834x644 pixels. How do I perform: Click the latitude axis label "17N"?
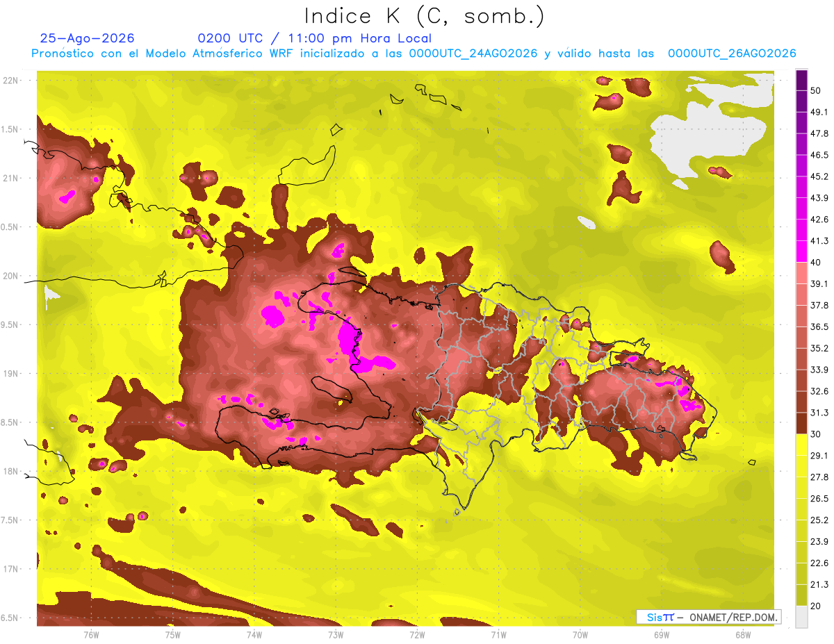coord(11,569)
